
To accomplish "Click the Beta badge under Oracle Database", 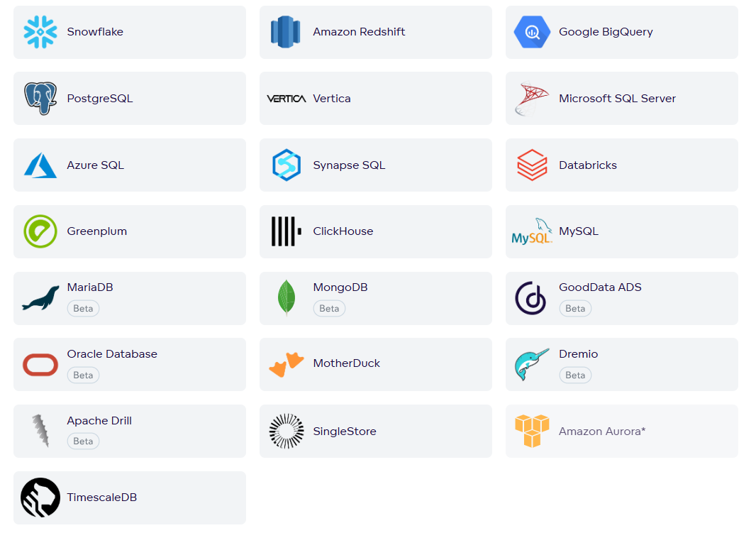I will (83, 375).
